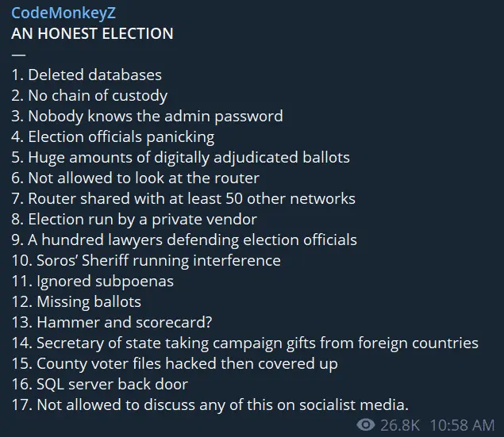Click the 'SQL server back door' line
Screen dimensions: 504x437
(100, 385)
